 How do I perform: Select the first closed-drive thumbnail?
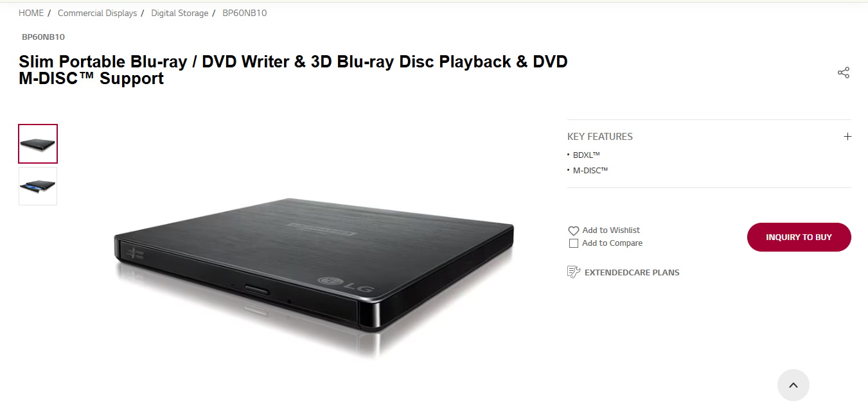pos(38,144)
